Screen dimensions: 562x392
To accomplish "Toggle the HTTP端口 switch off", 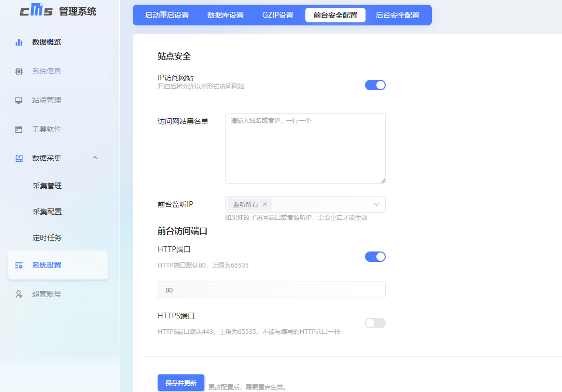I will 375,257.
